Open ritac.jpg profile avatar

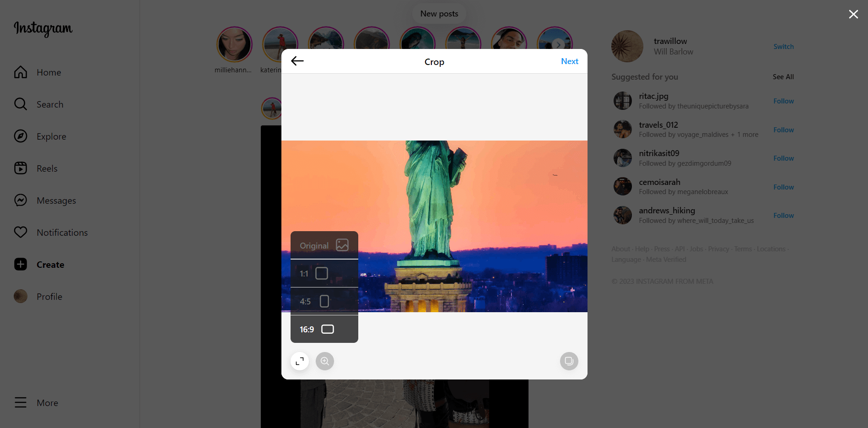(623, 101)
